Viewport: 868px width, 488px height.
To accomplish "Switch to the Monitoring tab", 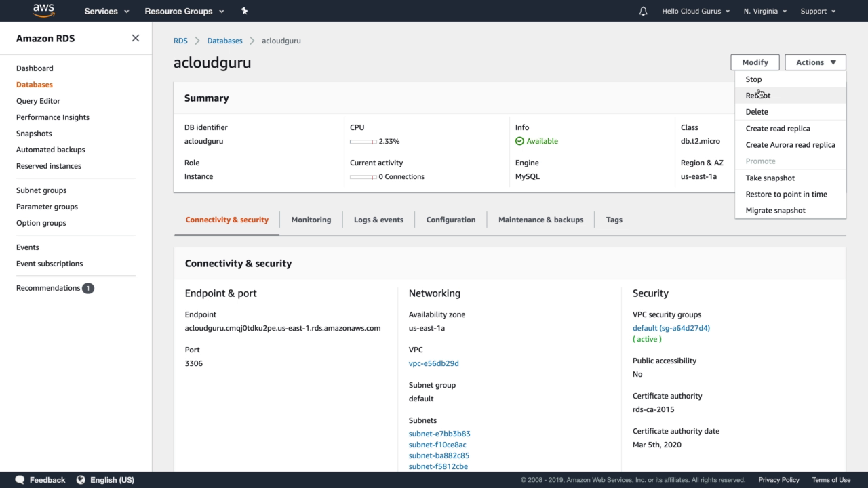I will pyautogui.click(x=311, y=220).
